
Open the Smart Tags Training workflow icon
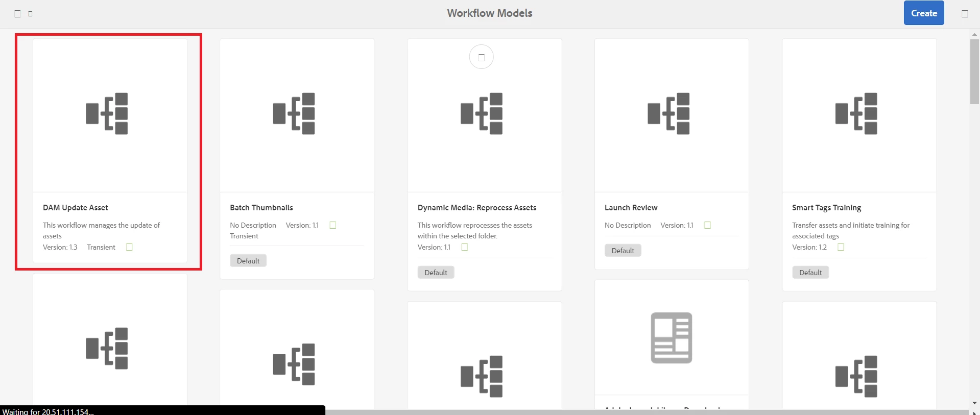point(856,113)
